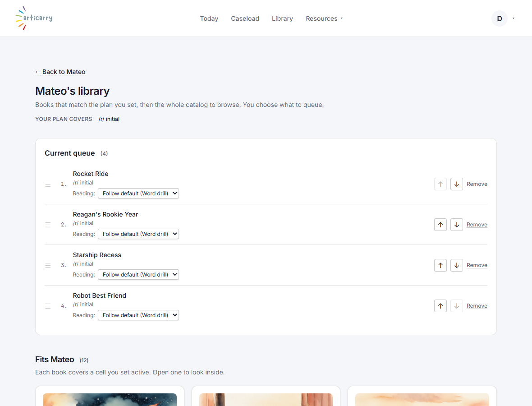The image size is (532, 406).
Task: Click drag handle beside Starship Recess
Action: pyautogui.click(x=48, y=265)
